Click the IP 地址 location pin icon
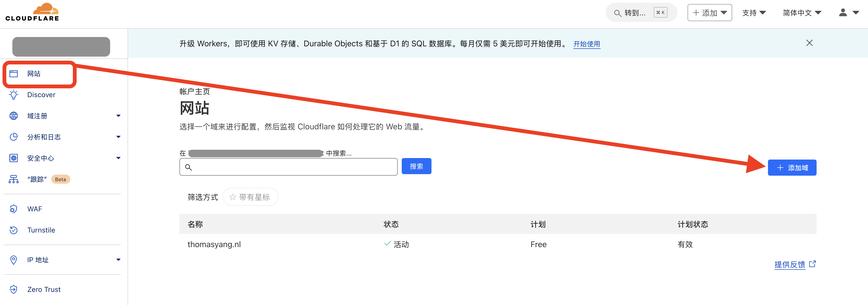This screenshot has height=305, width=868. tap(13, 260)
